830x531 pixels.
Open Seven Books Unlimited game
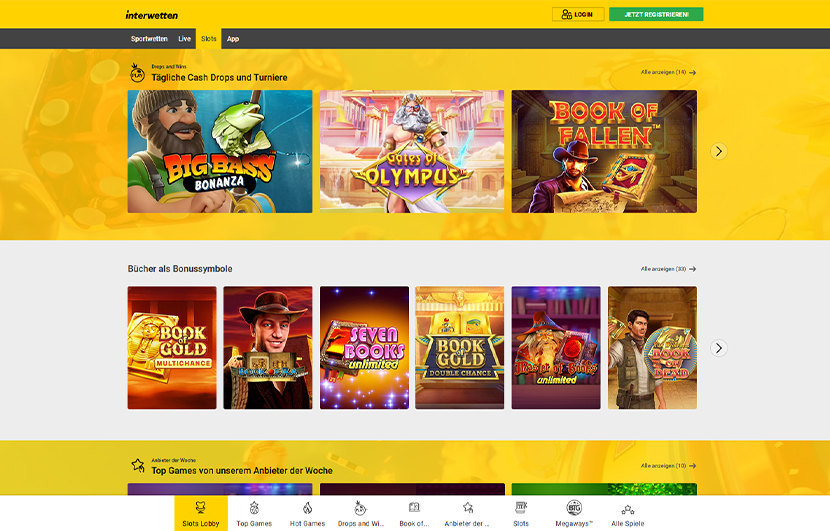364,348
